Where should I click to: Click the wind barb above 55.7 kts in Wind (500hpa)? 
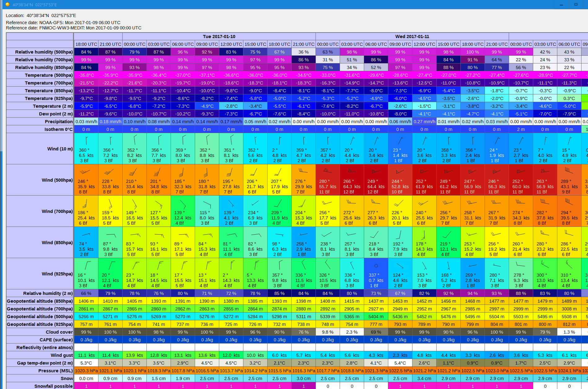(x=327, y=171)
